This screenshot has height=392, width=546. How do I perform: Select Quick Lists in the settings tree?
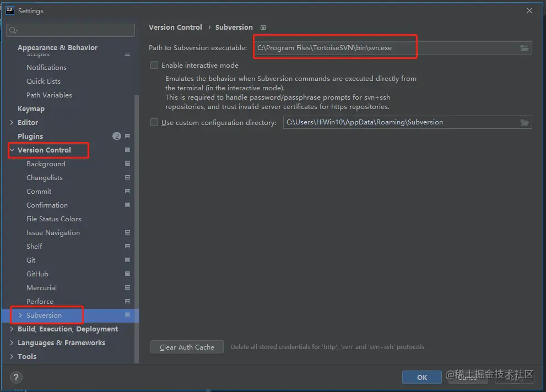44,81
